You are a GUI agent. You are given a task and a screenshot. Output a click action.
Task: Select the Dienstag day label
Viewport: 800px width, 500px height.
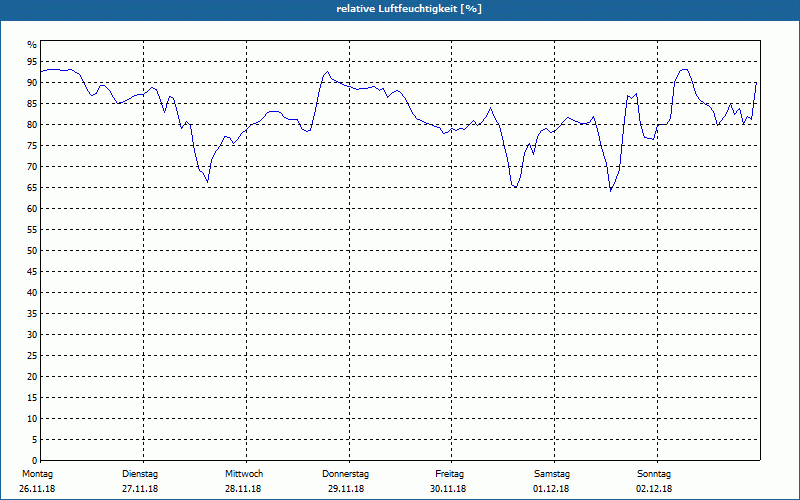point(140,474)
